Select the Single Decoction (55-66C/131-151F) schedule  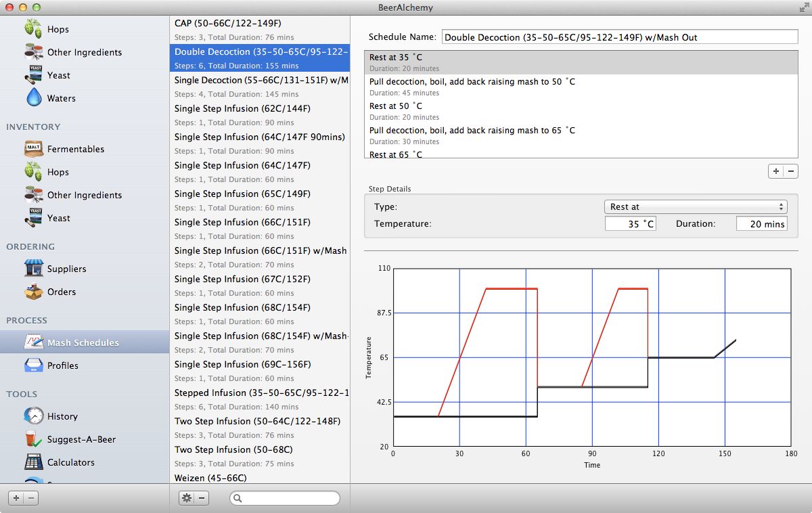260,87
